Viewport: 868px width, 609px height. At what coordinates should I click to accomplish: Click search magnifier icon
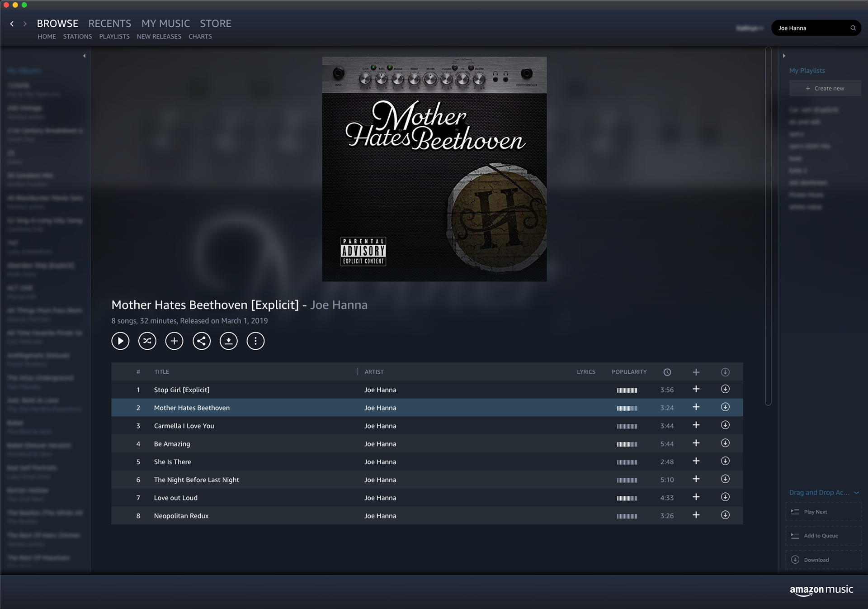pos(853,28)
